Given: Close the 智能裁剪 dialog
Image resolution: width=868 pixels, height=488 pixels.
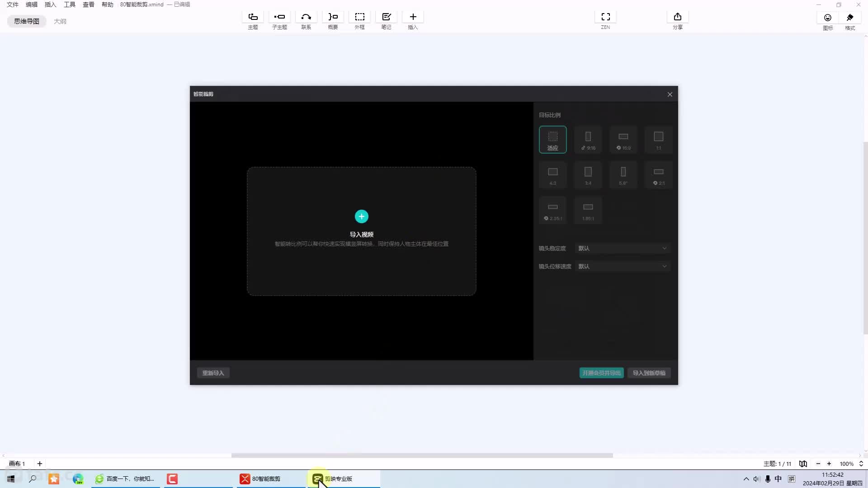Looking at the screenshot, I should coord(670,94).
